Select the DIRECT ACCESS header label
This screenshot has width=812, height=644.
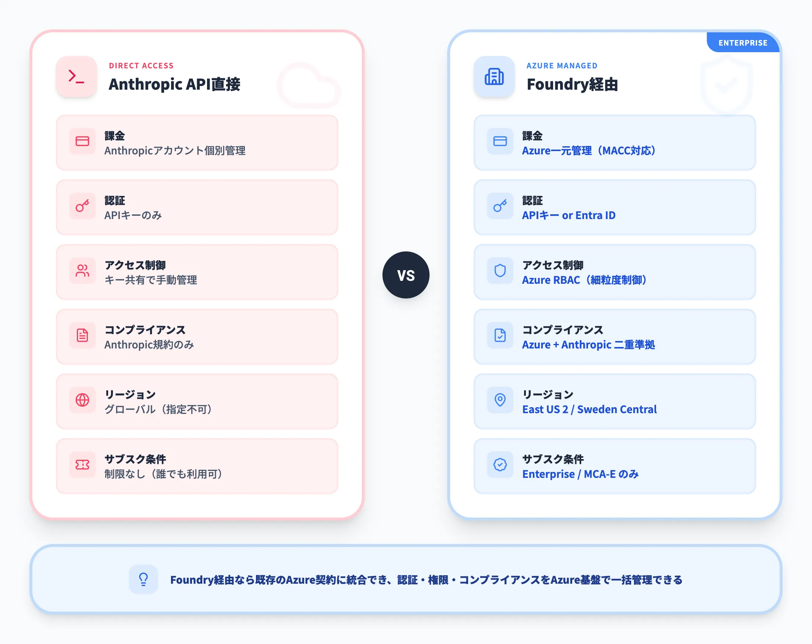[x=141, y=65]
